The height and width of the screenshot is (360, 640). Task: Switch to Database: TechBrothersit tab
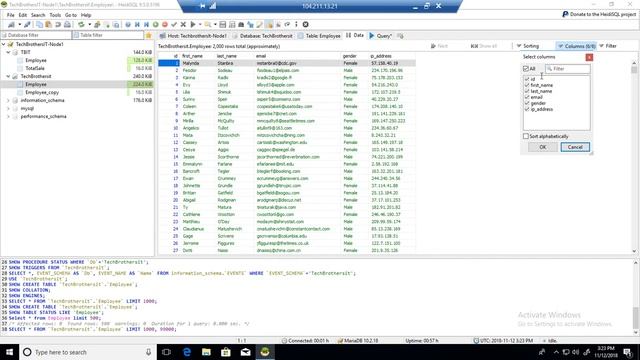262,36
